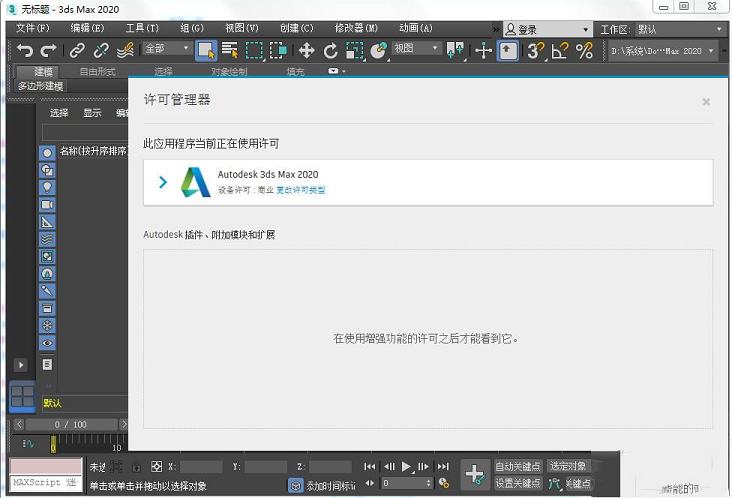Viewport: 732px width, 498px height.
Task: Toggle the 3D Snaps button
Action: click(536, 50)
